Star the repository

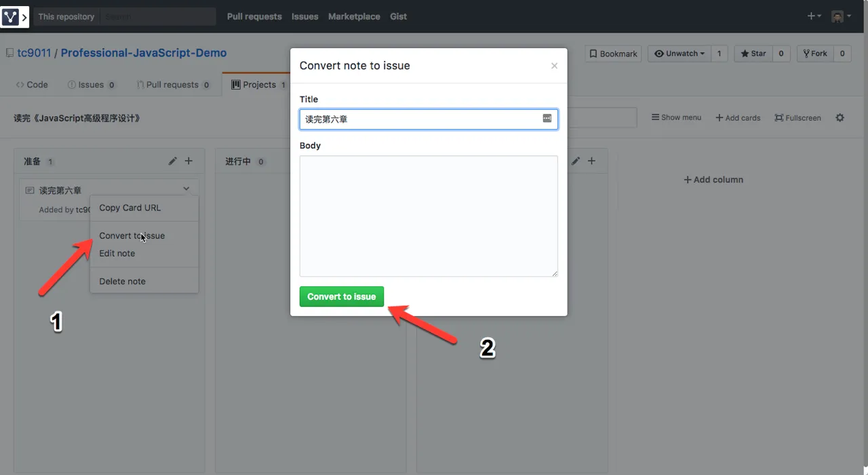753,54
